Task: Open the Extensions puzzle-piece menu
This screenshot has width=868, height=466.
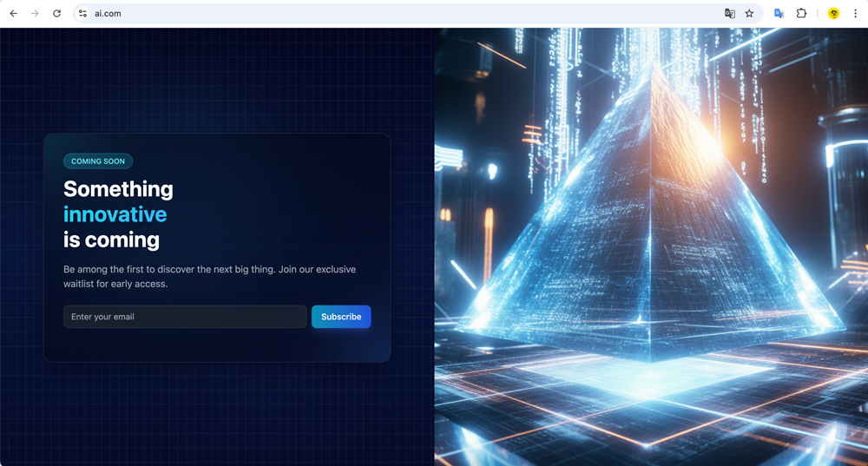Action: (x=801, y=13)
